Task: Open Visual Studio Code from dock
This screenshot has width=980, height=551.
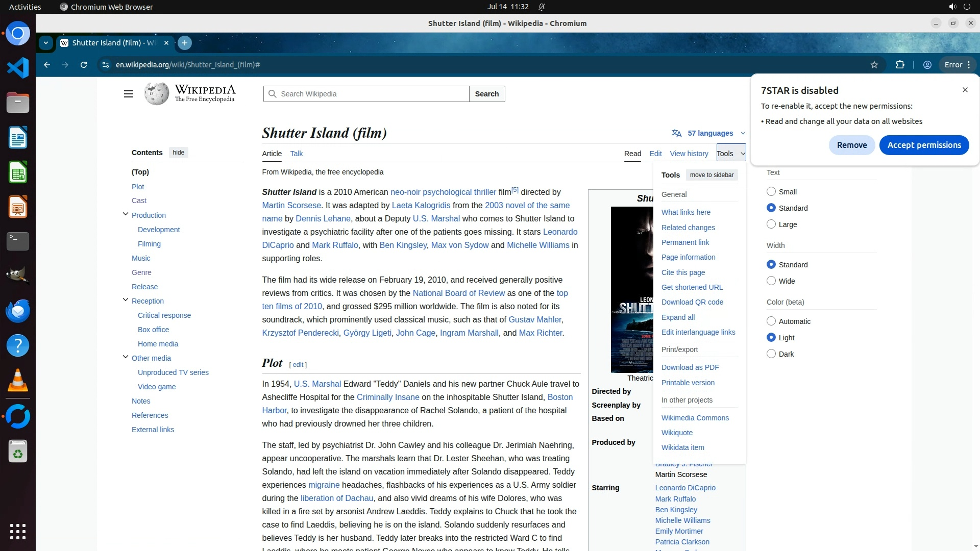Action: (18, 68)
